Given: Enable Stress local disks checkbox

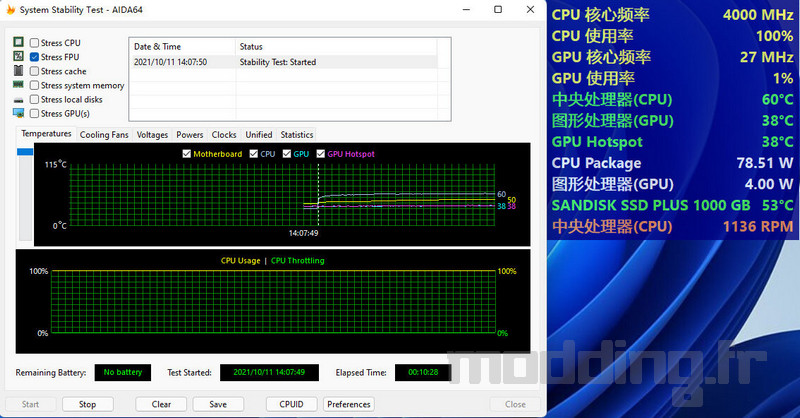Looking at the screenshot, I should pyautogui.click(x=34, y=99).
